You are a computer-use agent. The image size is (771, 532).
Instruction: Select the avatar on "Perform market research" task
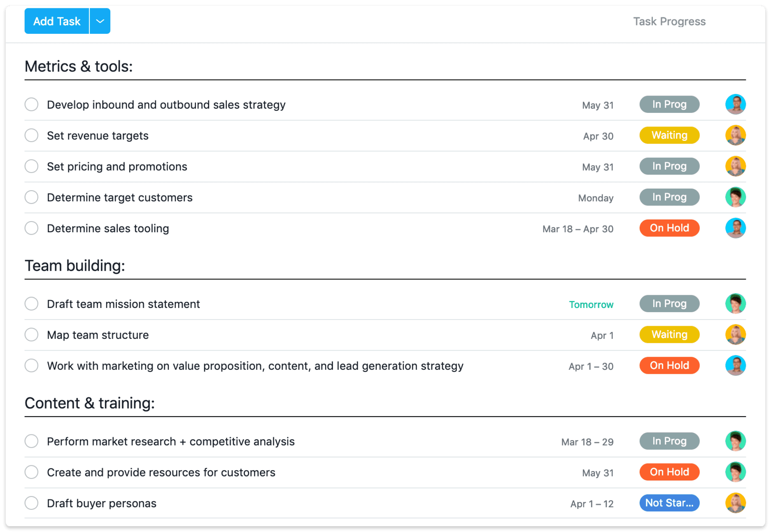coord(736,441)
